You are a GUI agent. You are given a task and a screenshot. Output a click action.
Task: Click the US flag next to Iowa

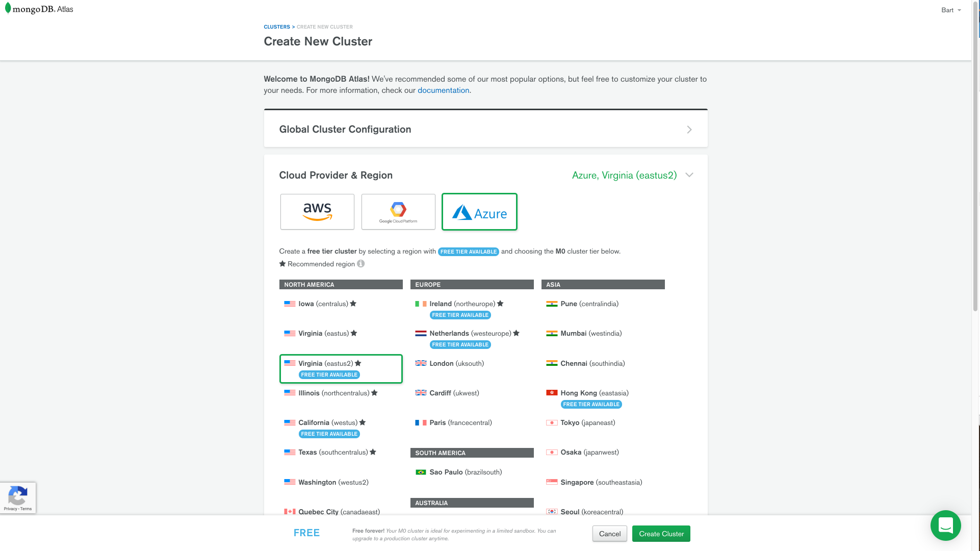[290, 304]
